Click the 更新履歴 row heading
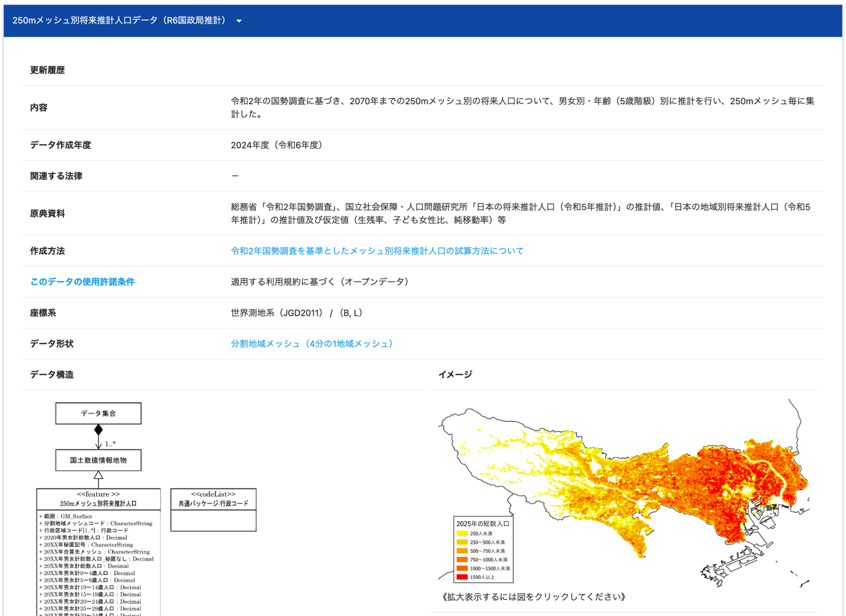Screen dimensions: 846x616 click(48, 70)
